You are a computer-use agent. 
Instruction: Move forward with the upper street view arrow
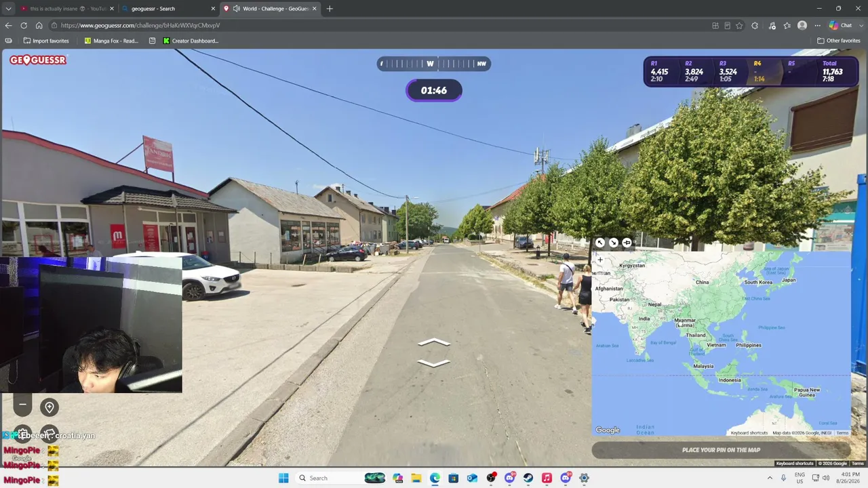click(x=434, y=343)
